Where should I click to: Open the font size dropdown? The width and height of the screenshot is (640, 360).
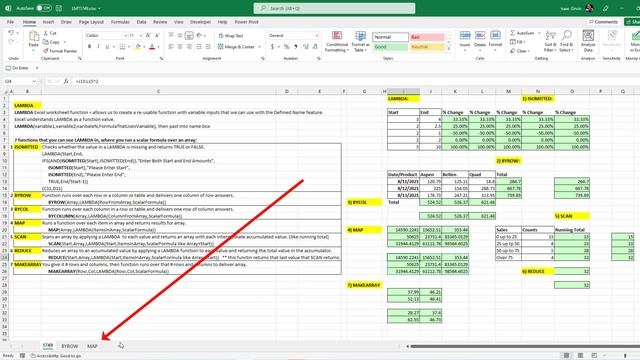click(141, 36)
